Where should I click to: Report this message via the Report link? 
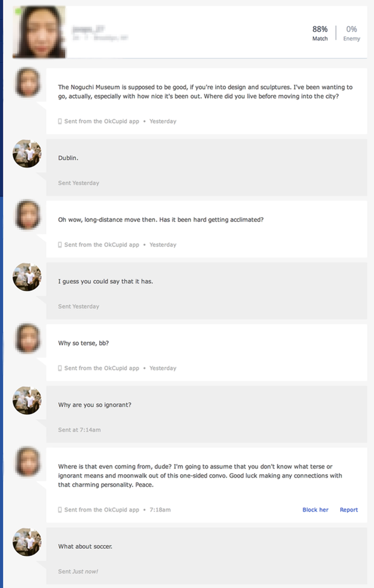pyautogui.click(x=349, y=510)
